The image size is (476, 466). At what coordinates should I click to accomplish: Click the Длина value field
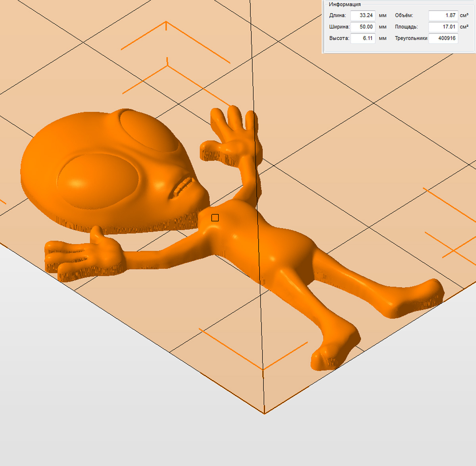(363, 15)
